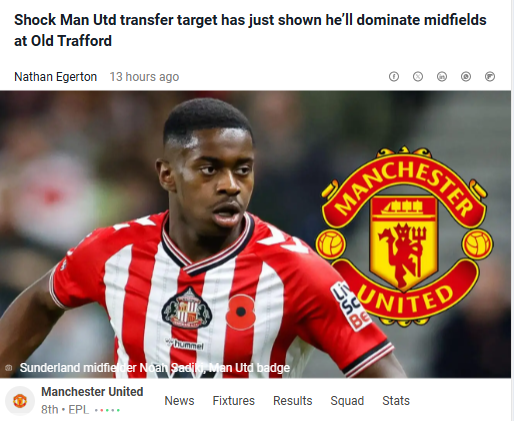Viewport: 514px width, 421px height.
Task: Click the recent form dots indicator
Action: point(107,410)
